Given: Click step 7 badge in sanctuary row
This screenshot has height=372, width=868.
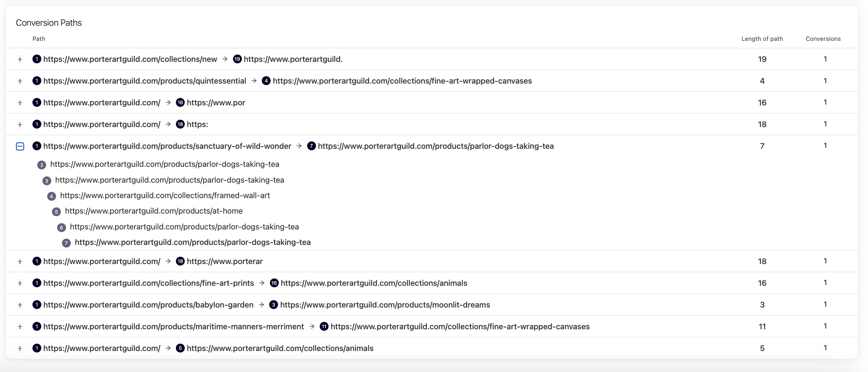Looking at the screenshot, I should click(311, 146).
